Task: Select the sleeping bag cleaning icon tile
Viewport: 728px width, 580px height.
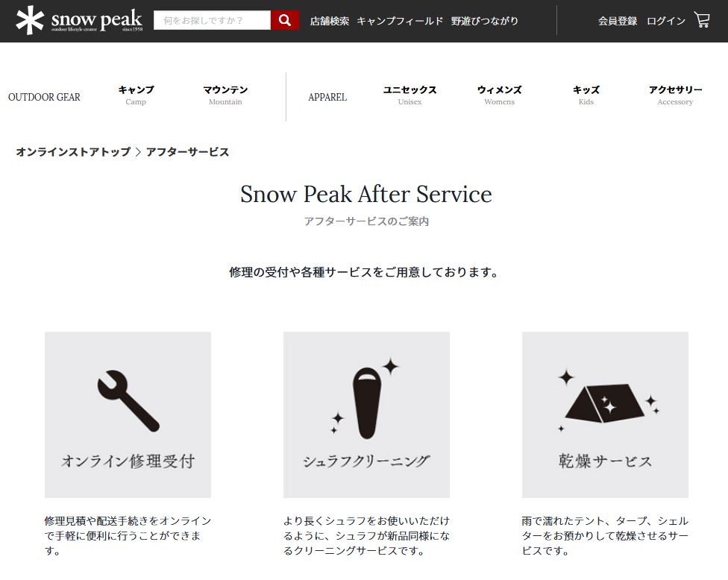Action: pyautogui.click(x=366, y=414)
